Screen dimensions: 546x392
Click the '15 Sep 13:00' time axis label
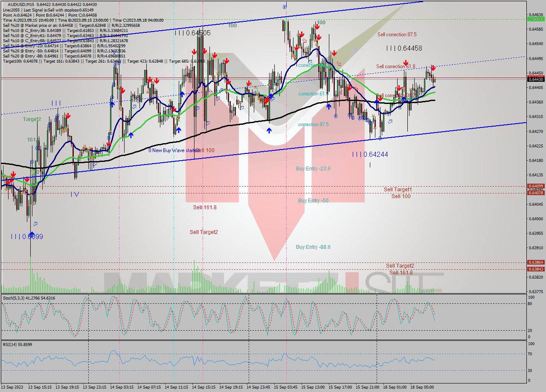(313, 387)
